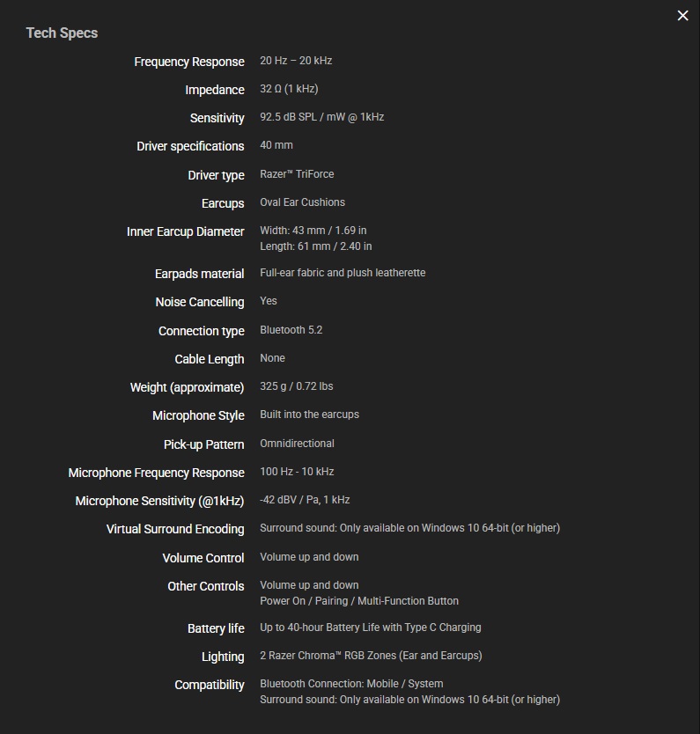Click the Razer Chroma RGB Zones lighting value
The width and height of the screenshot is (700, 734).
pos(371,656)
